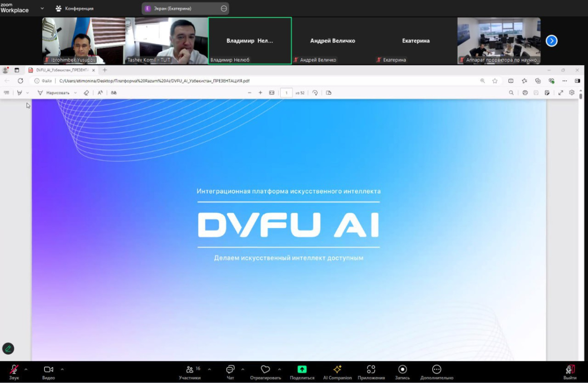588x383 pixels.
Task: Expand participants options arrow beside Участники
Action: click(x=210, y=369)
